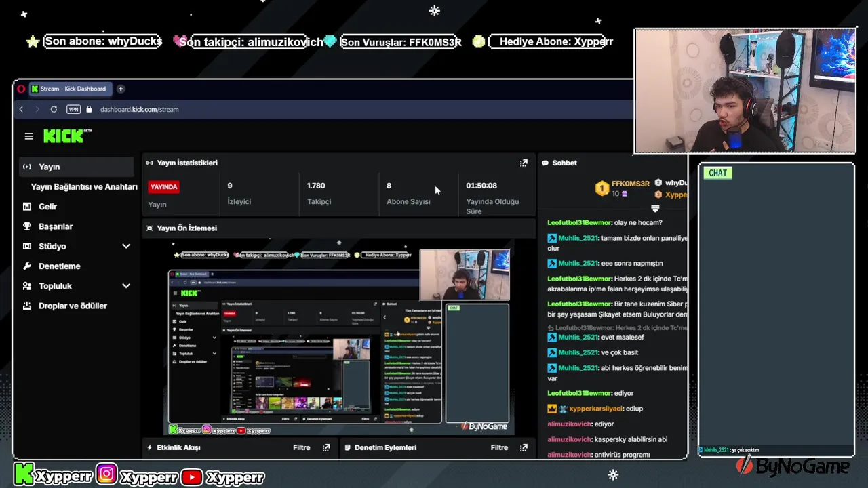Viewport: 868px width, 488px height.
Task: Click the 'Yayın İstatistikleri' panel title
Action: pyautogui.click(x=187, y=163)
